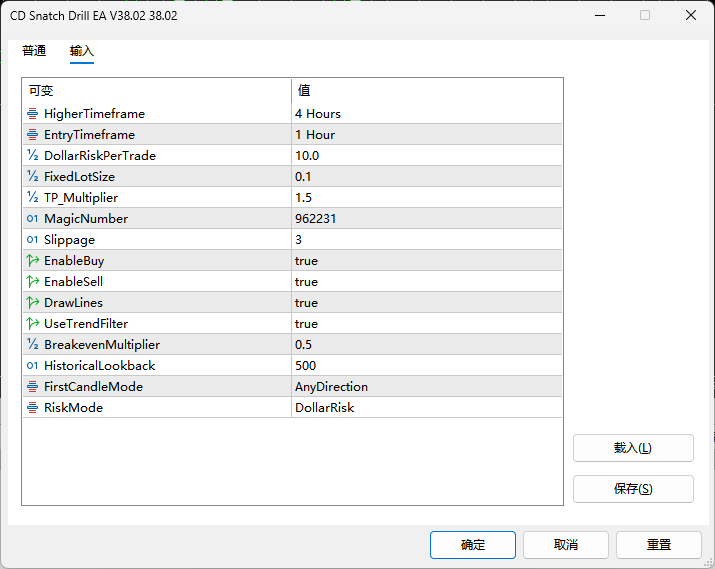Viewport: 715px width, 569px height.
Task: Click the integer icon beside HistoricalLookback
Action: click(x=33, y=366)
